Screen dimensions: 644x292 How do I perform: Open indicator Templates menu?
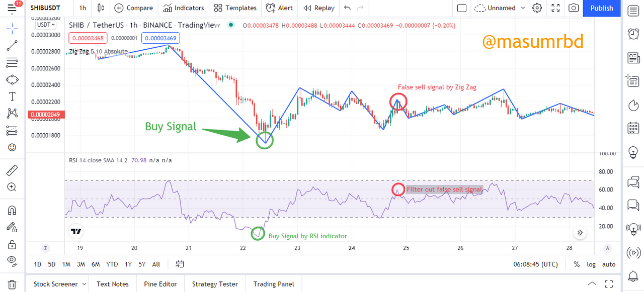pyautogui.click(x=235, y=8)
